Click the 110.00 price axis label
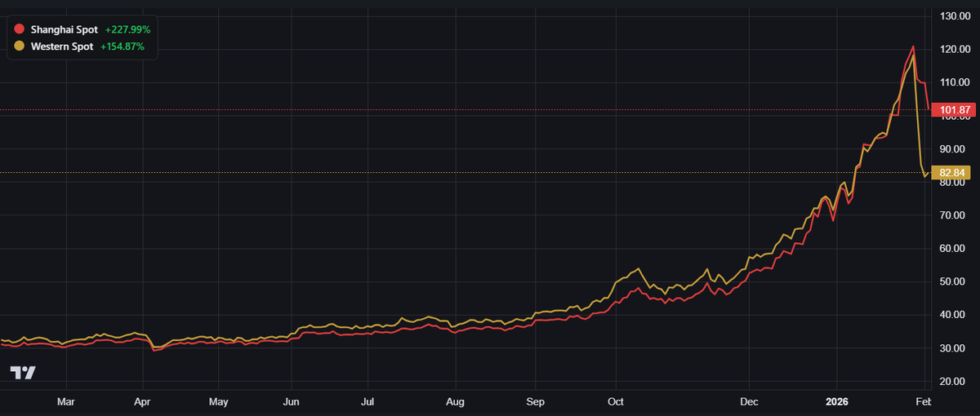 (x=954, y=82)
